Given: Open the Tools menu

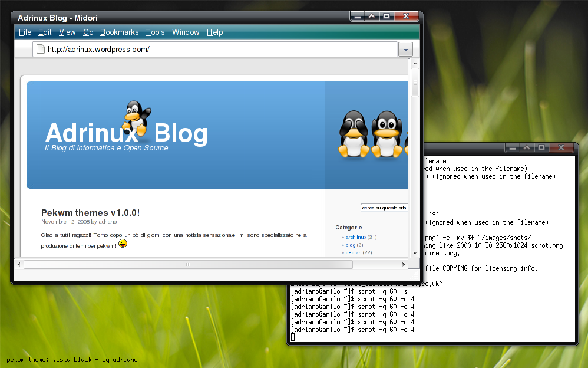Looking at the screenshot, I should point(156,32).
